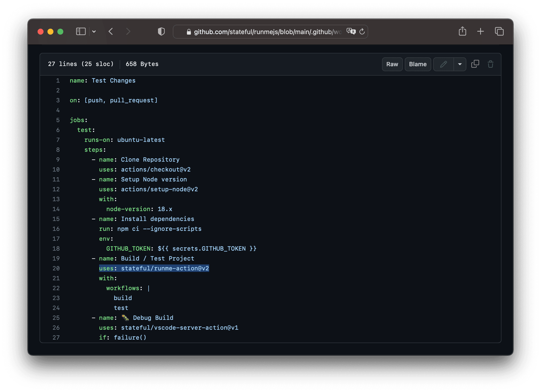541x392 pixels.
Task: Toggle the Safari sidebar icon
Action: click(x=81, y=32)
